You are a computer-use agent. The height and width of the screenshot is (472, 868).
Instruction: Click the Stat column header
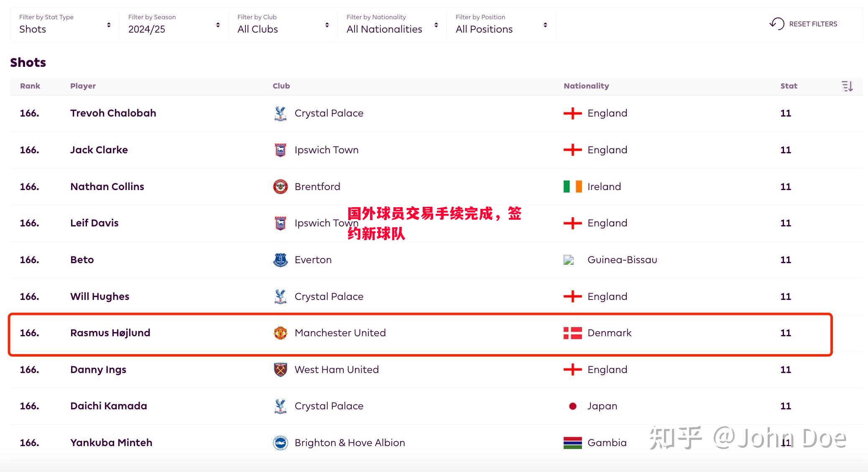coord(789,86)
